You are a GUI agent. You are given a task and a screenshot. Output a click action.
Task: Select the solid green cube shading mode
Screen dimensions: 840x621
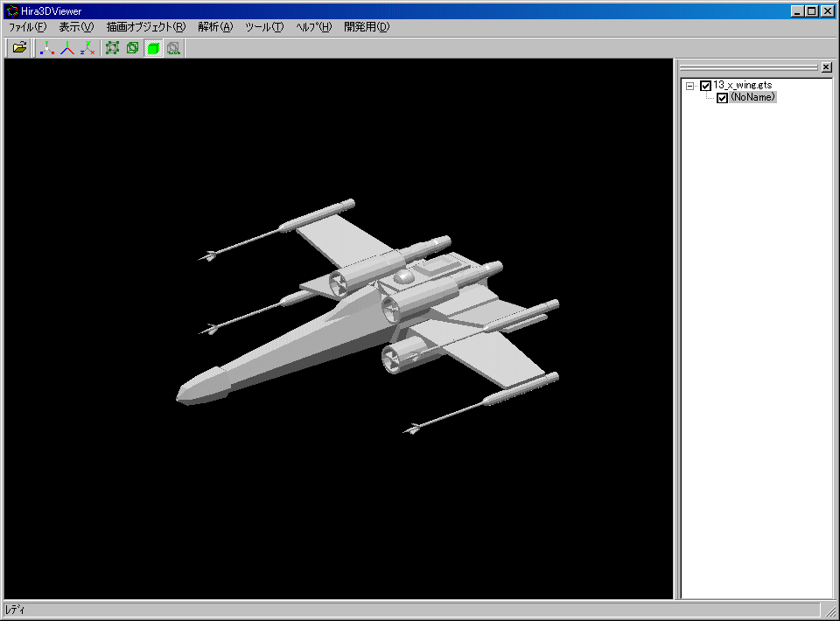(153, 47)
